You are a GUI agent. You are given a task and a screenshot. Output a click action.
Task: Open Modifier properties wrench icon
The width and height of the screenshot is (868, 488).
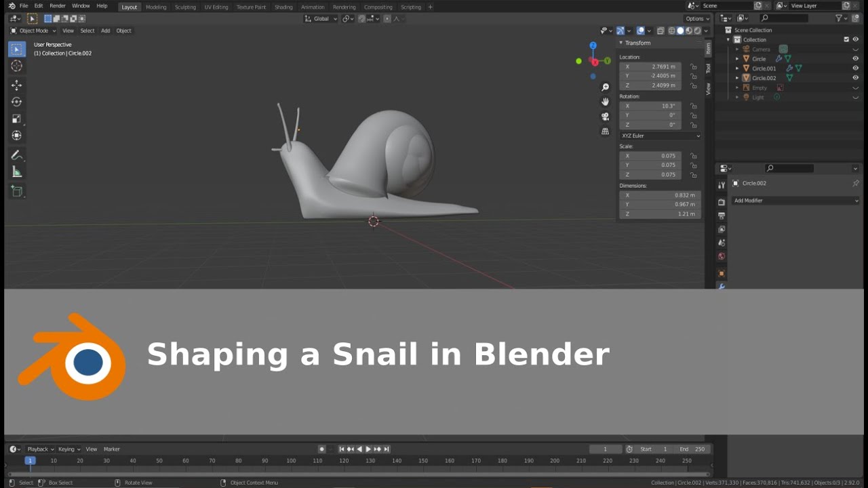pyautogui.click(x=722, y=287)
